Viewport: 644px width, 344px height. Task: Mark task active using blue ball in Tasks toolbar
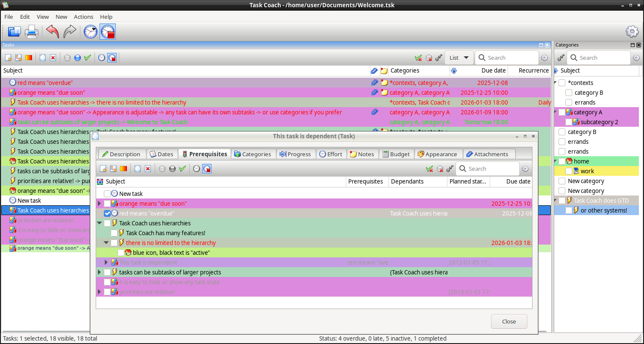[77, 58]
